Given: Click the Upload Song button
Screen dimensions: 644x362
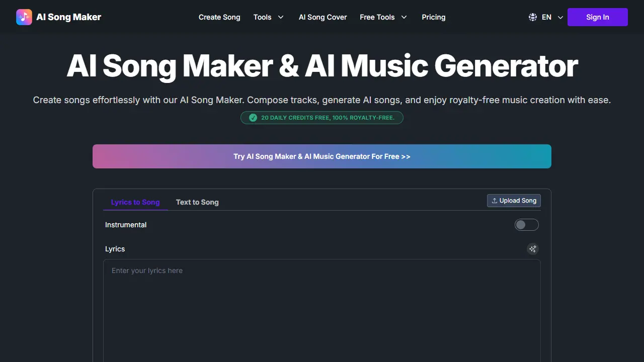Looking at the screenshot, I should coord(514,201).
